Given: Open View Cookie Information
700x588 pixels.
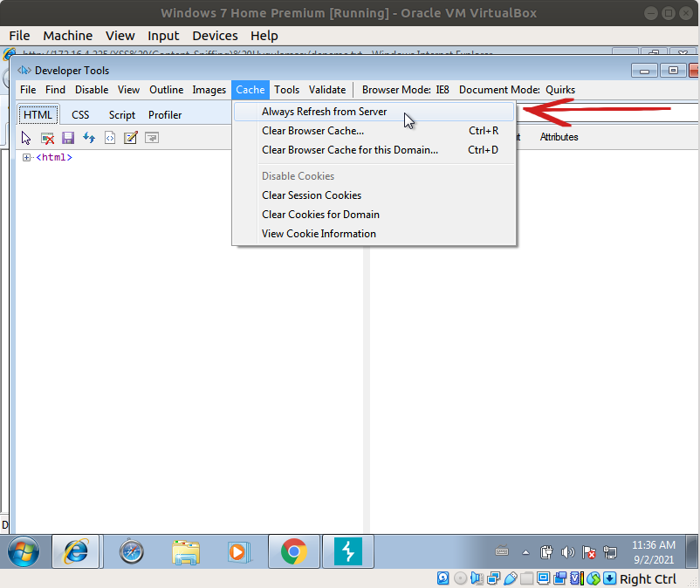Looking at the screenshot, I should (374, 234).
